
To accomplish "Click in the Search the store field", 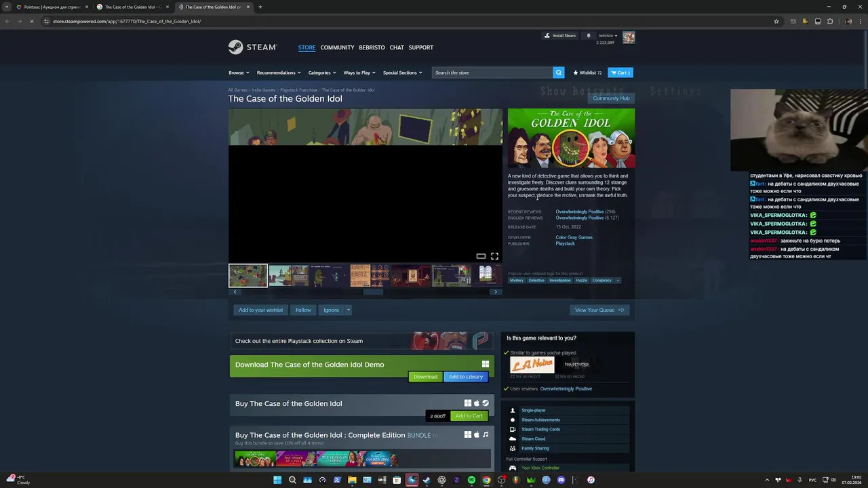I will [x=492, y=73].
